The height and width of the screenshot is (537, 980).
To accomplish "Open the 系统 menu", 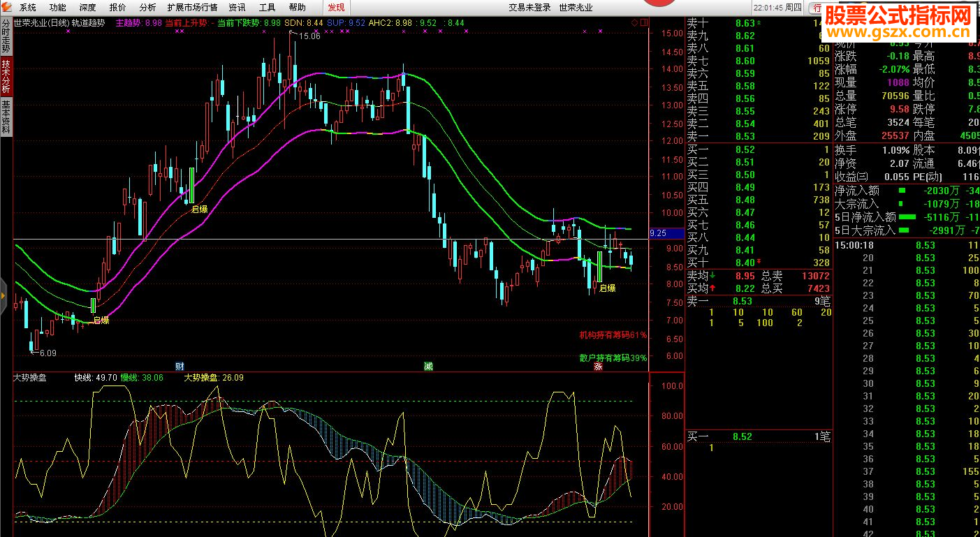I will [x=28, y=8].
